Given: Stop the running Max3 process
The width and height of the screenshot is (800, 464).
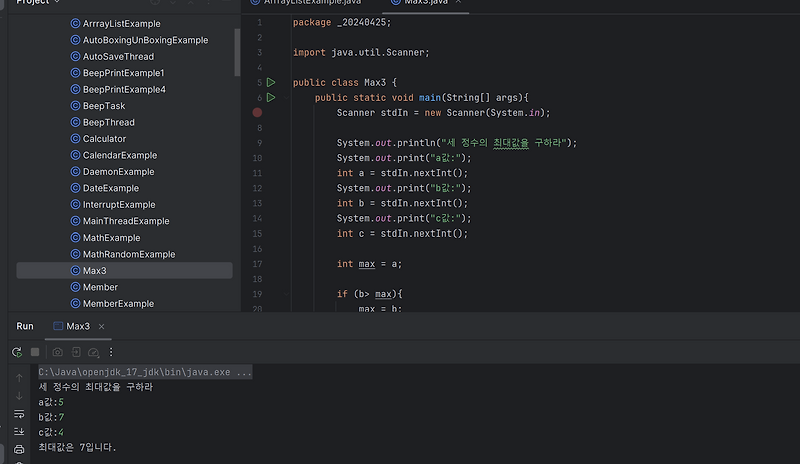Looking at the screenshot, I should point(35,352).
